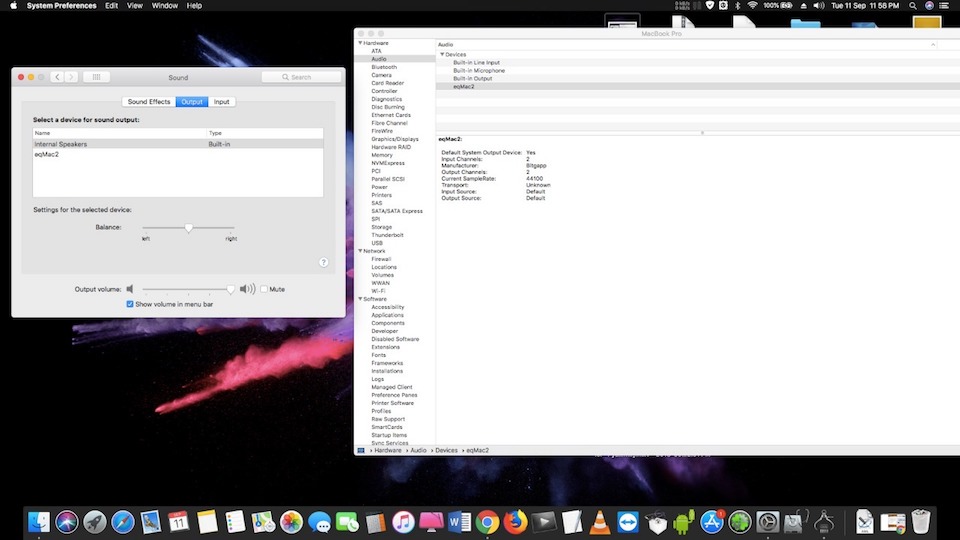Launch Firefox from the Dock
This screenshot has height=540, width=960.
coord(516,521)
